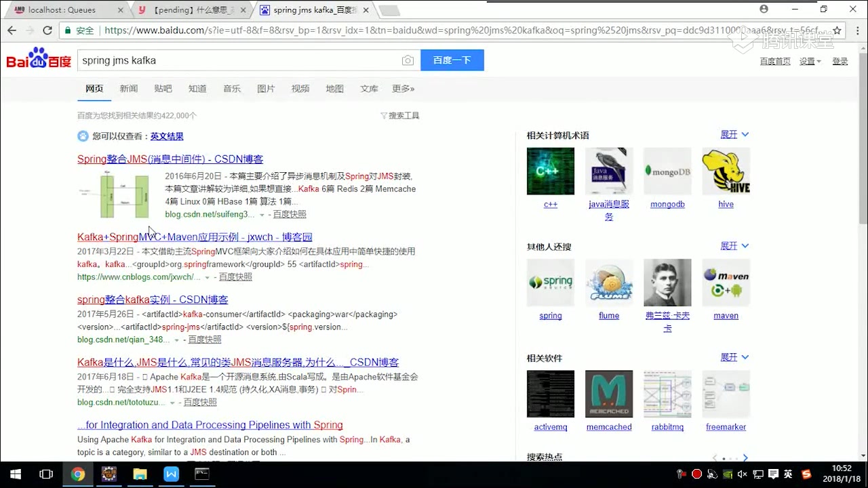Expand 其他人还搜 with 展开
This screenshot has width=868, height=488.
734,246
